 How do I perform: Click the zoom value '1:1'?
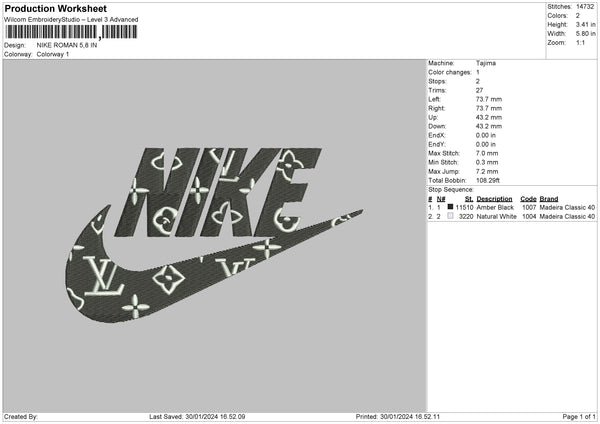[580, 42]
